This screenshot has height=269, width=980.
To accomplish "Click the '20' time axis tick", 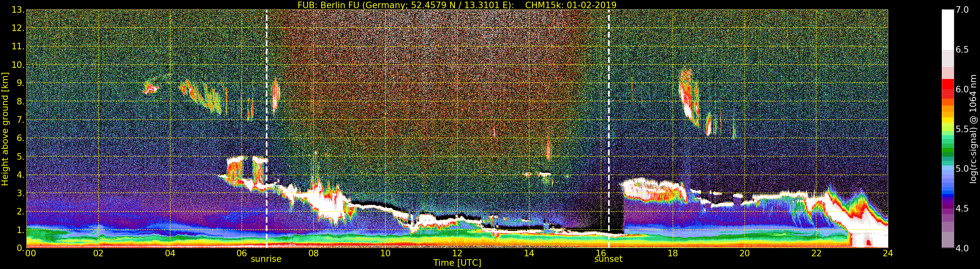I will click(x=744, y=253).
